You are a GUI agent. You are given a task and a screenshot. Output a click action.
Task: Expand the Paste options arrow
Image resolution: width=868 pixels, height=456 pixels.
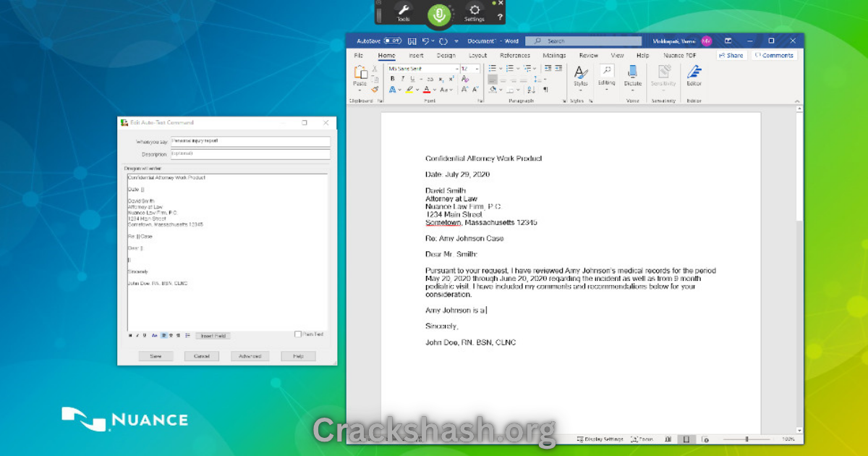click(x=359, y=90)
